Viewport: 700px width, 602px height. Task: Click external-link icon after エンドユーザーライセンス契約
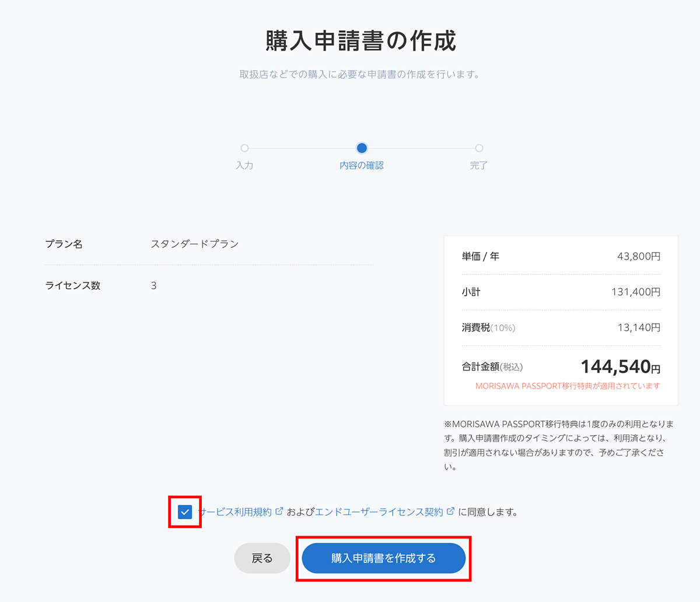[450, 512]
